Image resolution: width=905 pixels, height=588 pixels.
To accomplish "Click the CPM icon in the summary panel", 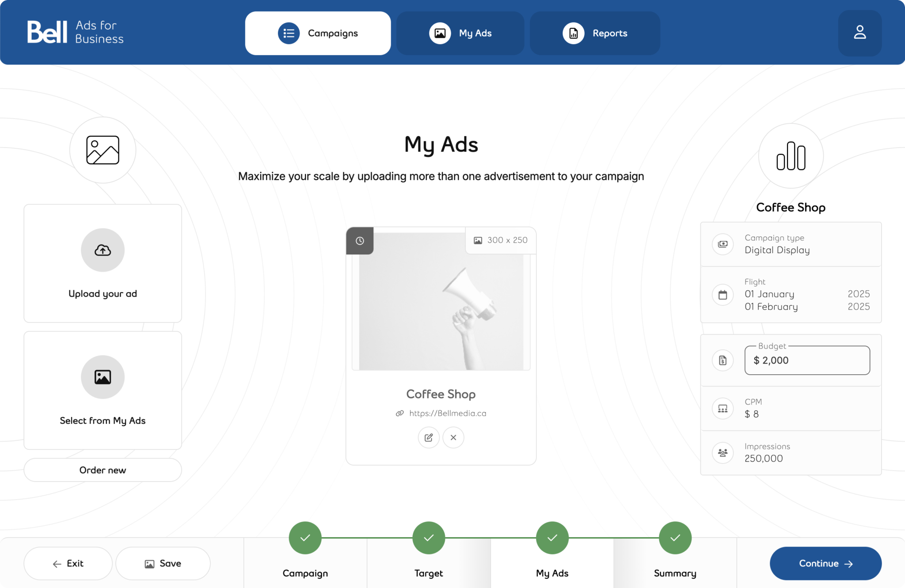I will pos(723,408).
